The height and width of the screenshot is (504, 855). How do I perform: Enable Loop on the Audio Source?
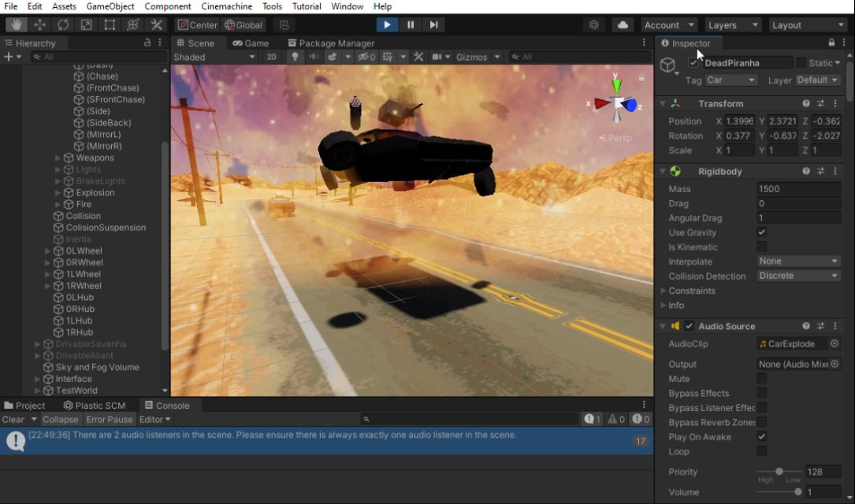[761, 451]
